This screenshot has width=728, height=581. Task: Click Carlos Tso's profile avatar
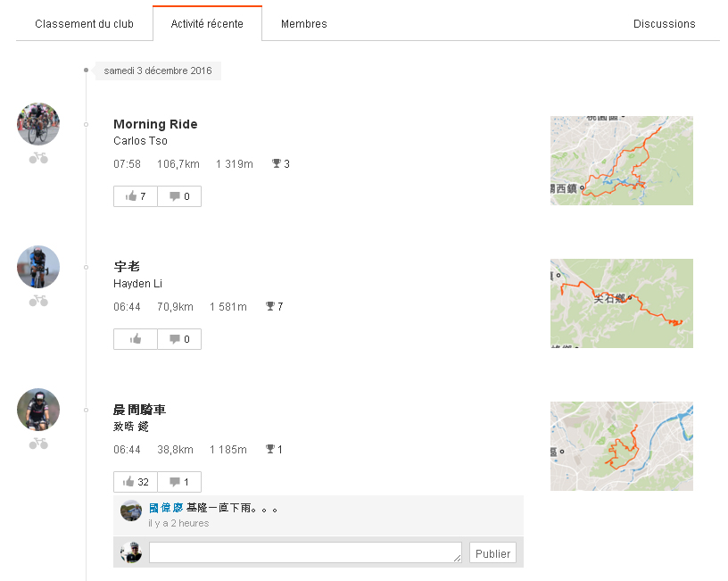tap(38, 124)
